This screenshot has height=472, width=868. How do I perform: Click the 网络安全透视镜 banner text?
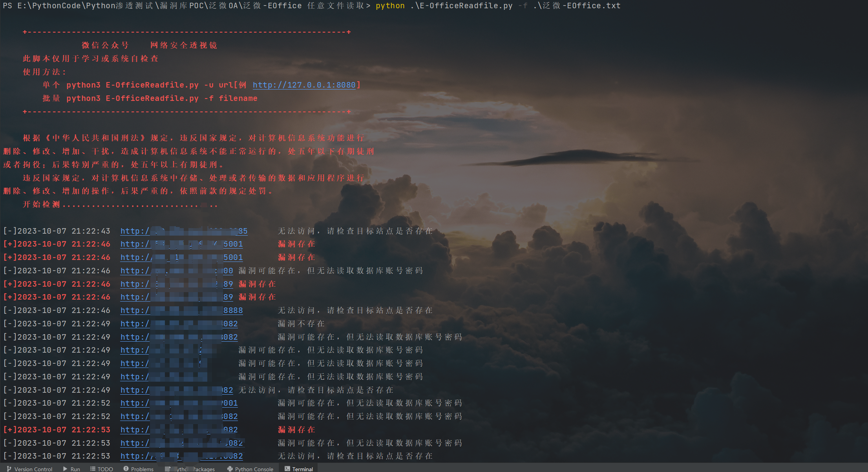(184, 45)
